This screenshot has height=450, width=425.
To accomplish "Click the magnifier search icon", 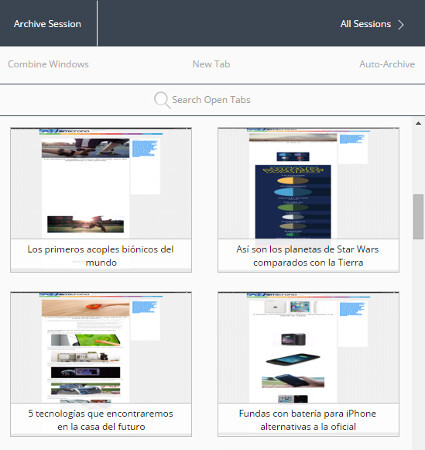I will point(162,100).
